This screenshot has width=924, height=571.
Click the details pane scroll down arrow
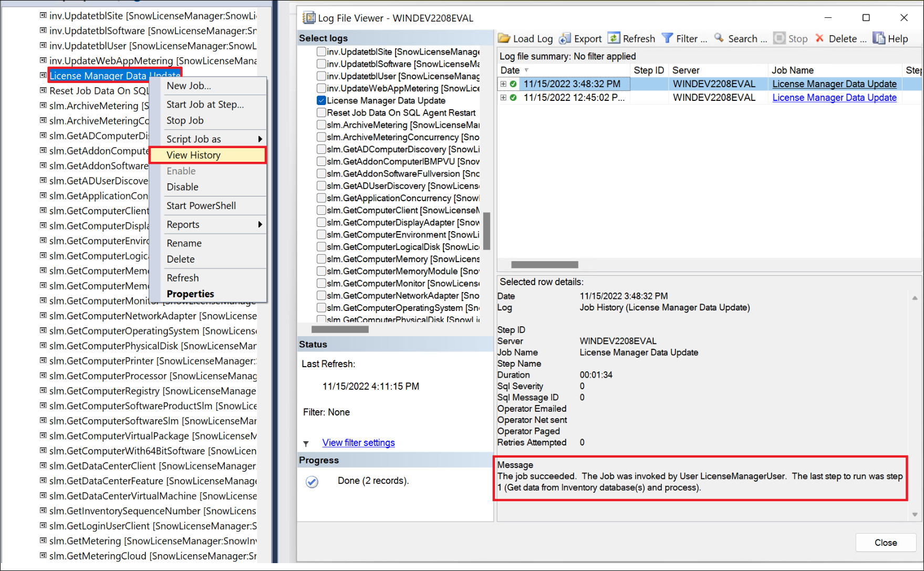915,514
